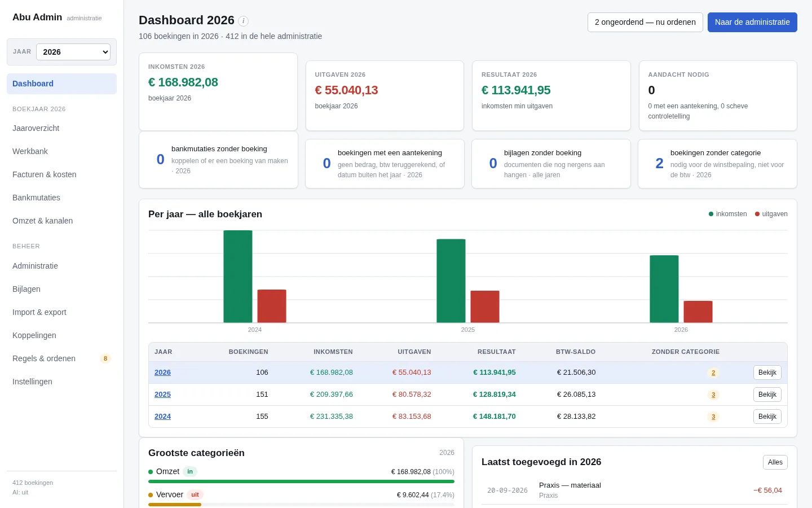Open Bankmutaties in the sidebar

click(x=61, y=198)
